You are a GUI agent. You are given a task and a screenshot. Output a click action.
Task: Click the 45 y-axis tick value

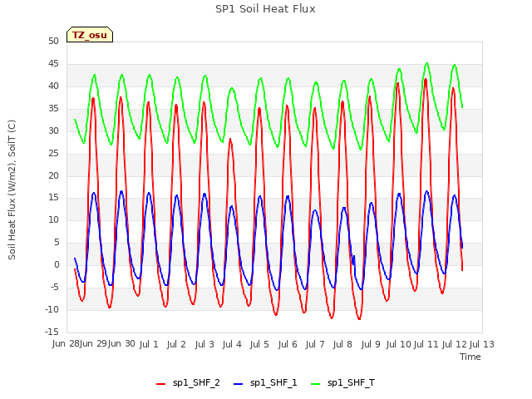pos(53,63)
